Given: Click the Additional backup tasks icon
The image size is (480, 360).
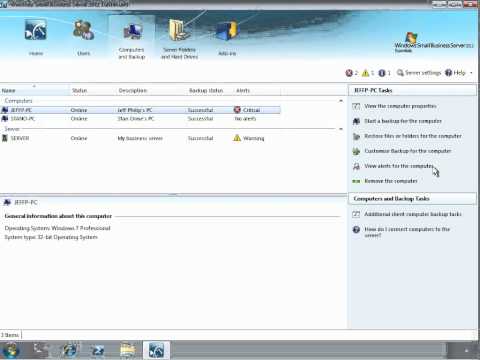Looking at the screenshot, I should tap(356, 214).
